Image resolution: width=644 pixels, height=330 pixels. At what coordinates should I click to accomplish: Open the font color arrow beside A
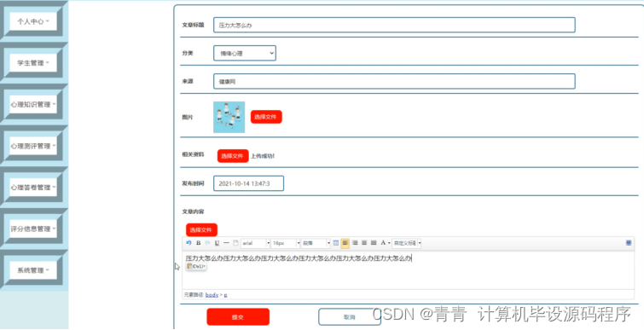point(389,243)
